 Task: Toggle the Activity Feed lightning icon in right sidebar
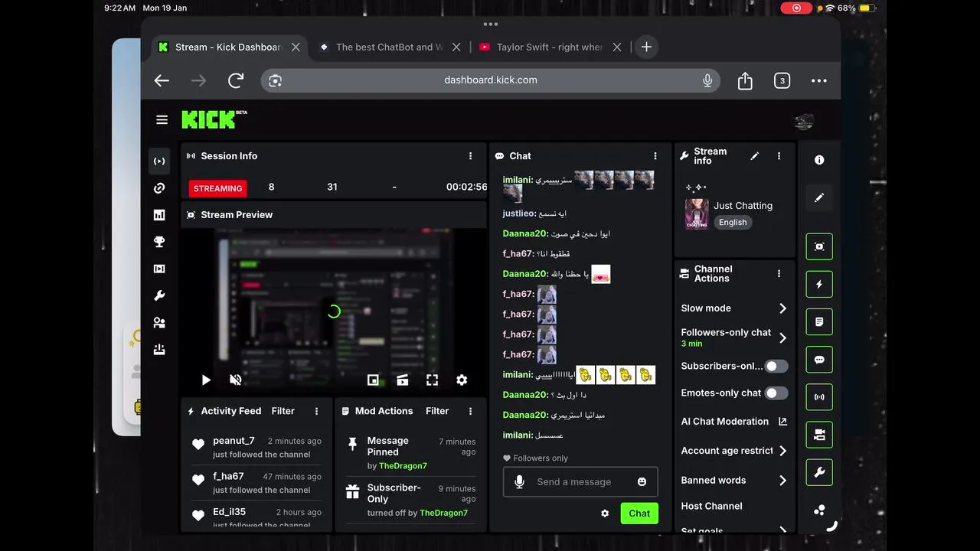819,284
